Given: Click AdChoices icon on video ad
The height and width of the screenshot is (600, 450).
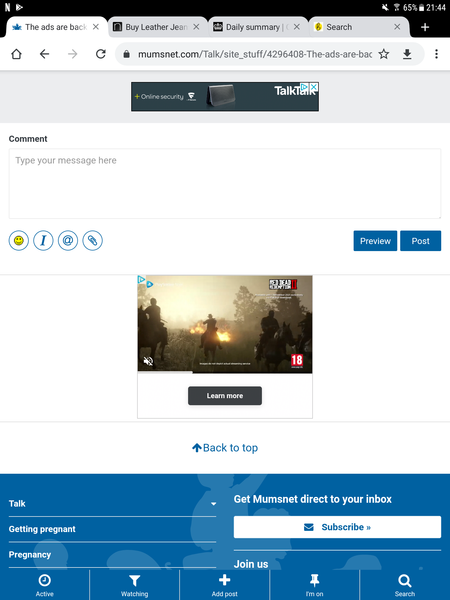Looking at the screenshot, I should tap(141, 280).
